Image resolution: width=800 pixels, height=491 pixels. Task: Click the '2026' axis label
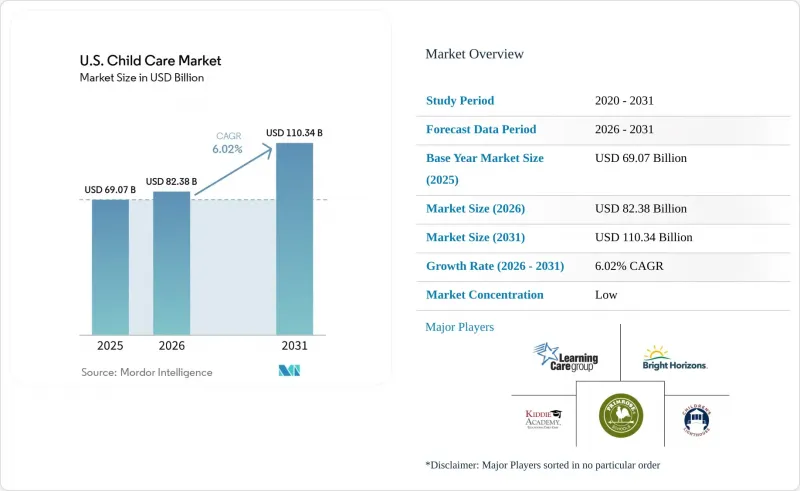point(171,346)
